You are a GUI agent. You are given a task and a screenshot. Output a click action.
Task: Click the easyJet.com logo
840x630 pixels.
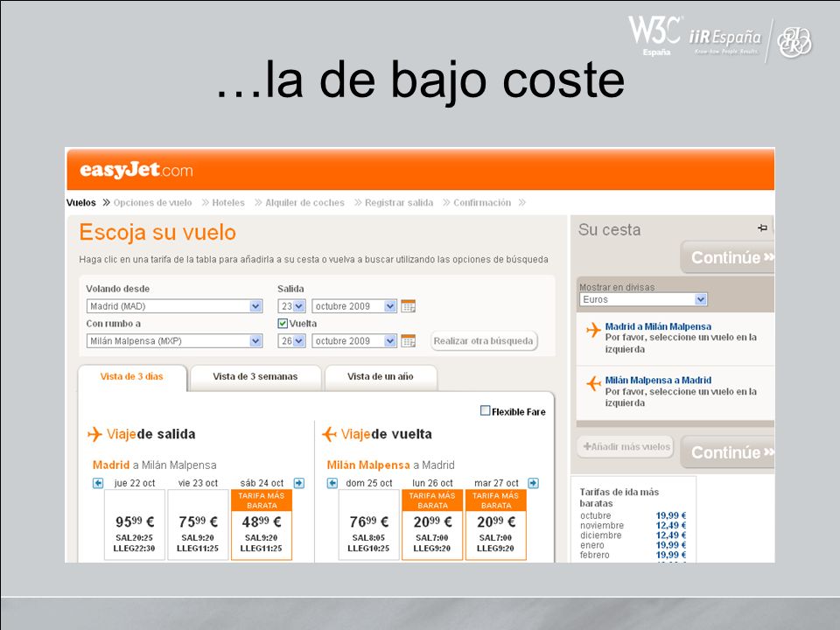tap(136, 171)
